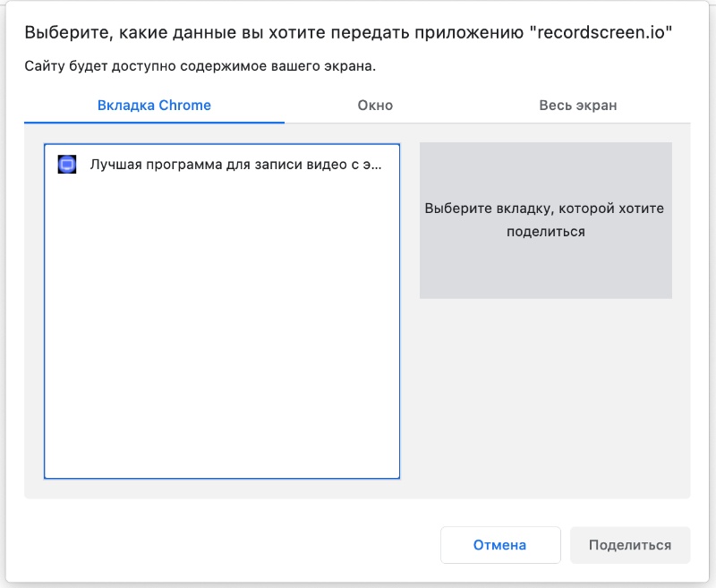Image resolution: width=716 pixels, height=588 pixels.
Task: Switch to the Вкладка Chrome tab
Action: click(154, 106)
